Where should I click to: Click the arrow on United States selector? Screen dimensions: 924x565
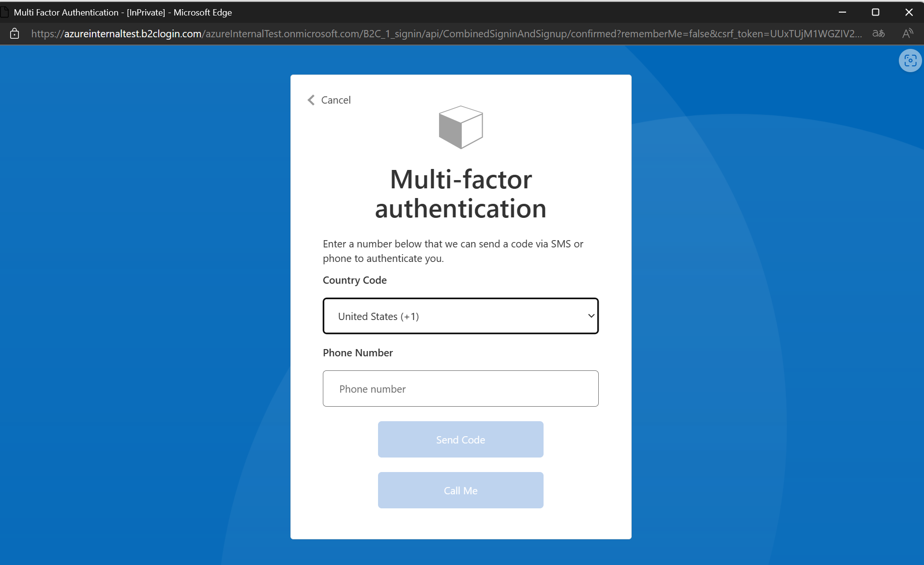coord(591,316)
